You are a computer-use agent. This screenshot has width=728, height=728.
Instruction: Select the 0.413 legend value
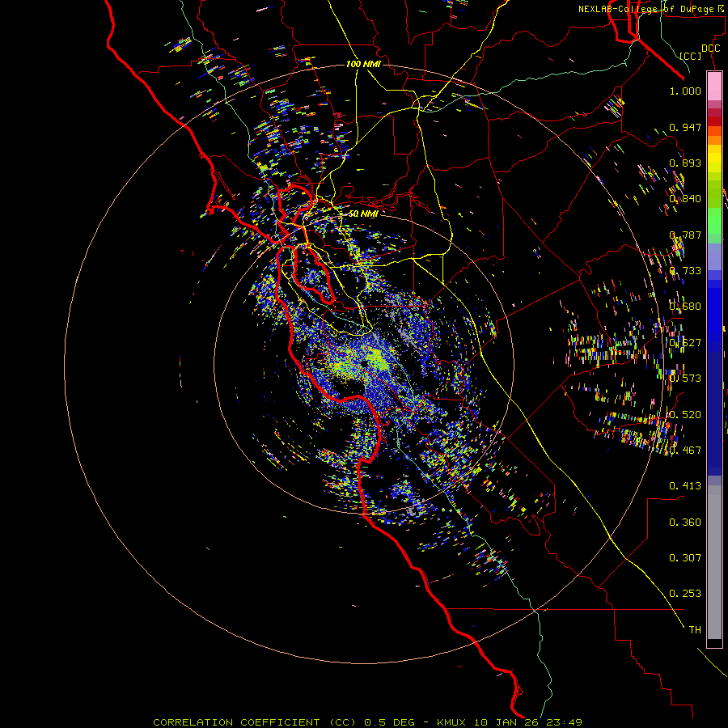pyautogui.click(x=685, y=486)
